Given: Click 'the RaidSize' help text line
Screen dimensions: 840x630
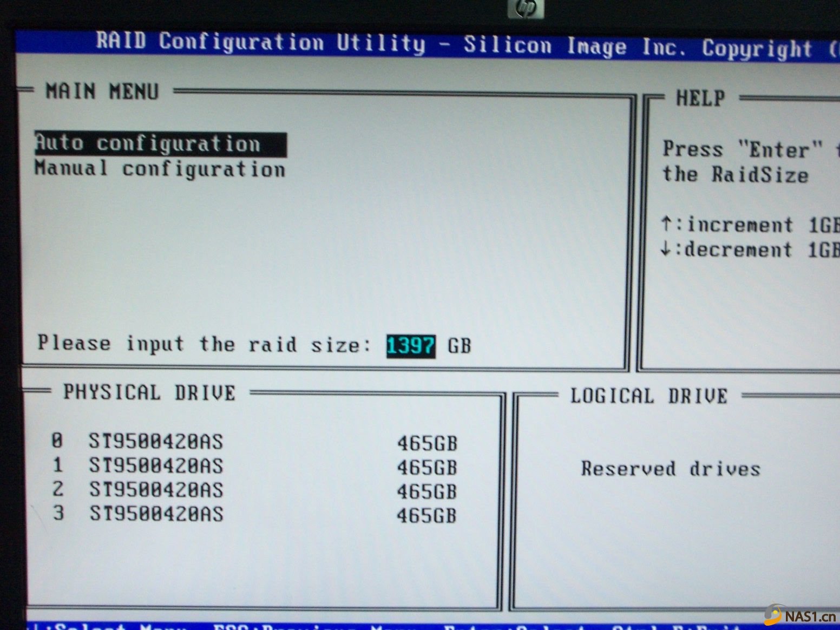Looking at the screenshot, I should [x=736, y=175].
